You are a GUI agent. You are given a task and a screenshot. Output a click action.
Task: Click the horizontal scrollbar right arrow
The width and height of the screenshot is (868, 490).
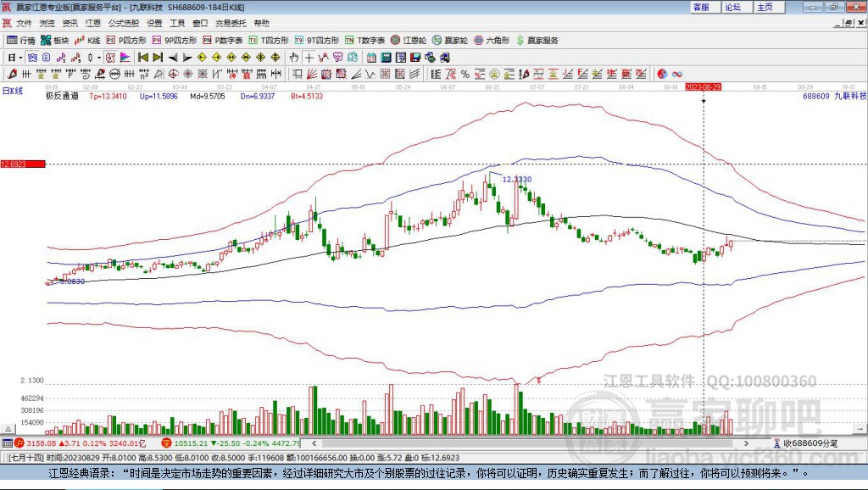746,443
